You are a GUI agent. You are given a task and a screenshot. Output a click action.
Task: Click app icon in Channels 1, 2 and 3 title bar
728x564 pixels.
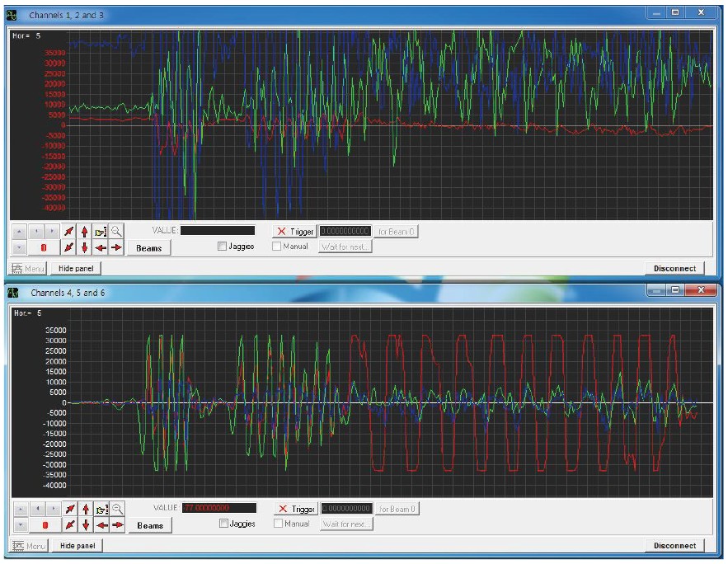tap(12, 16)
